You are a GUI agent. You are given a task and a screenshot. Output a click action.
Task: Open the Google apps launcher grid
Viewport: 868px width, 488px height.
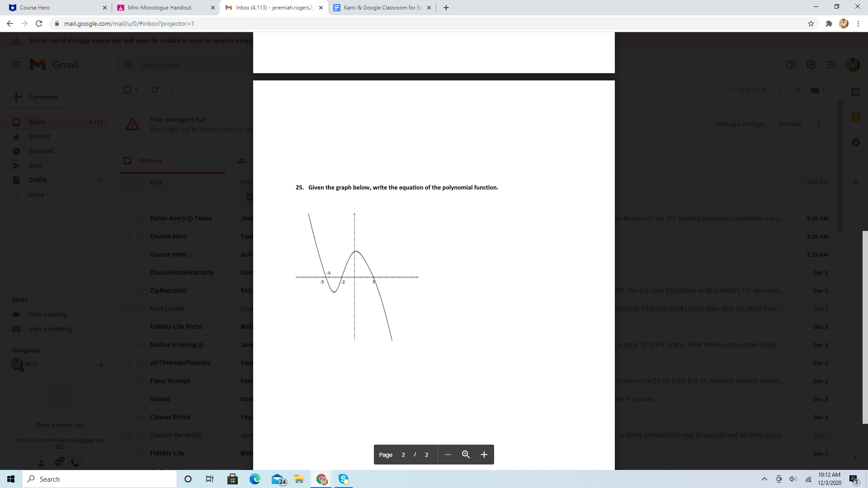pyautogui.click(x=831, y=65)
